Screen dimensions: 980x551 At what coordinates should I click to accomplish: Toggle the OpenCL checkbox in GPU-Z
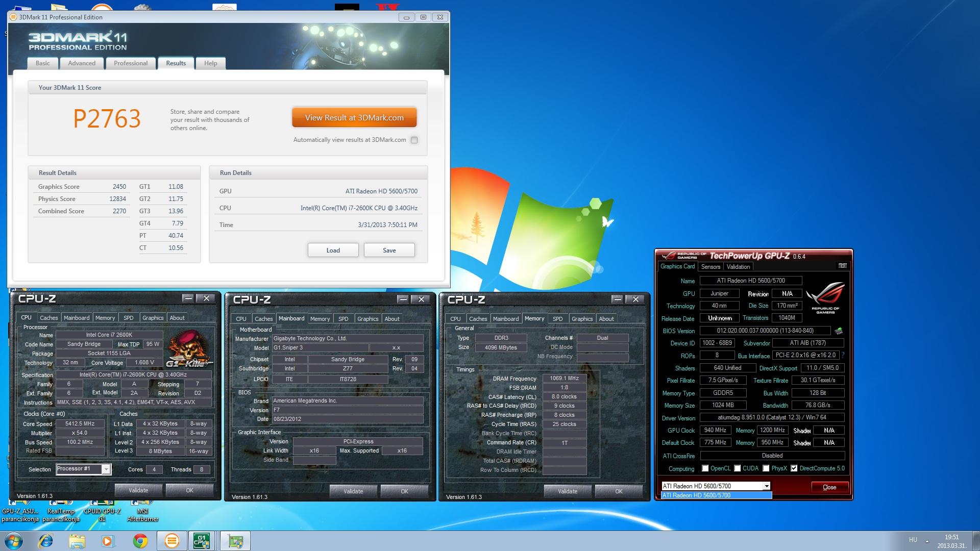click(705, 468)
